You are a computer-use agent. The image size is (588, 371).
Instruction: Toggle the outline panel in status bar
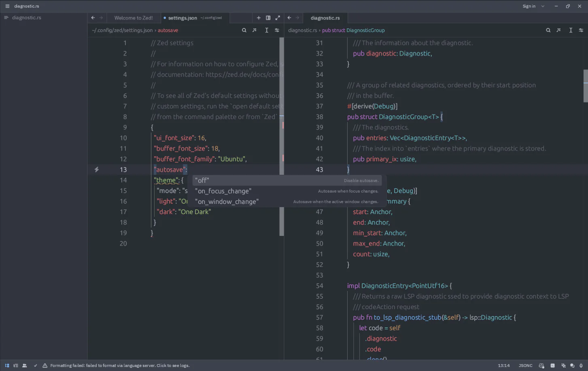pos(16,365)
